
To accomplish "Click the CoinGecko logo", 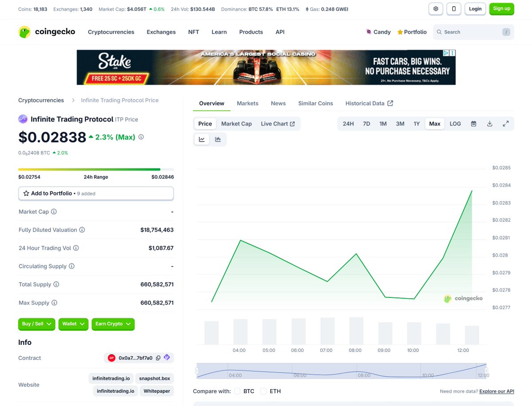I will pos(47,32).
